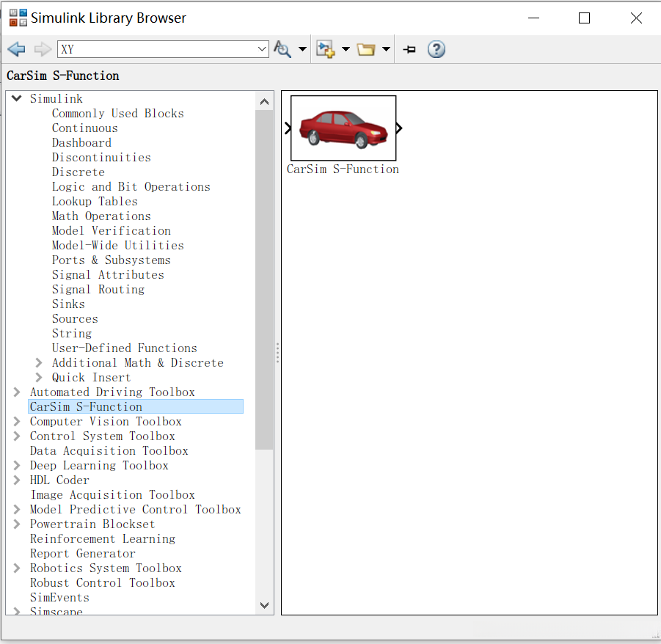Select Model-Wide Utilities
Image resolution: width=661 pixels, height=644 pixels.
(118, 245)
